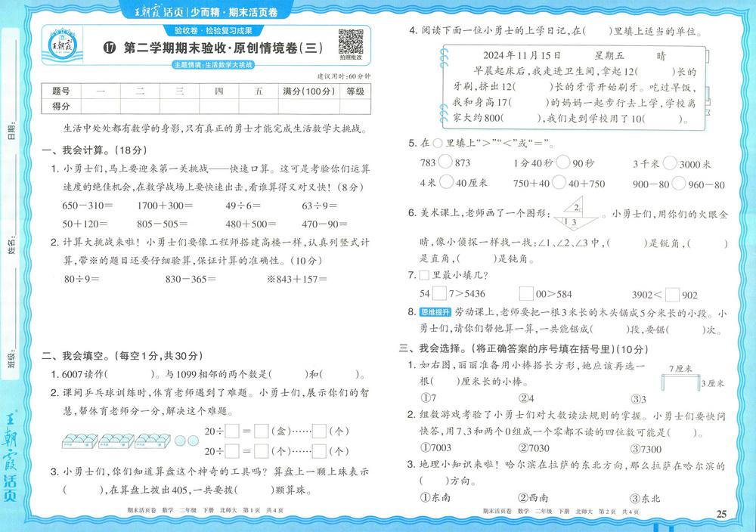This screenshot has height=532, width=756.
Task: Choose option ③7300
Action: [646, 449]
